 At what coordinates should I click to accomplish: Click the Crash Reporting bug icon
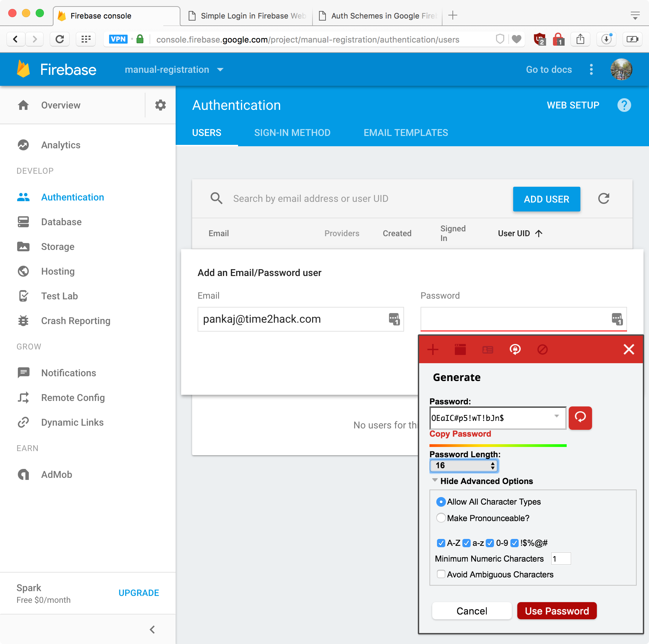pyautogui.click(x=23, y=321)
